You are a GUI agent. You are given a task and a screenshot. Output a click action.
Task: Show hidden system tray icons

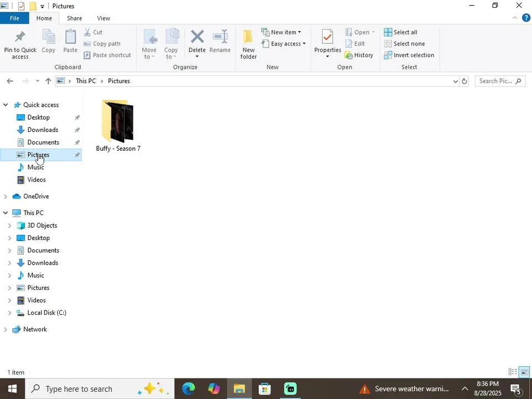465,389
